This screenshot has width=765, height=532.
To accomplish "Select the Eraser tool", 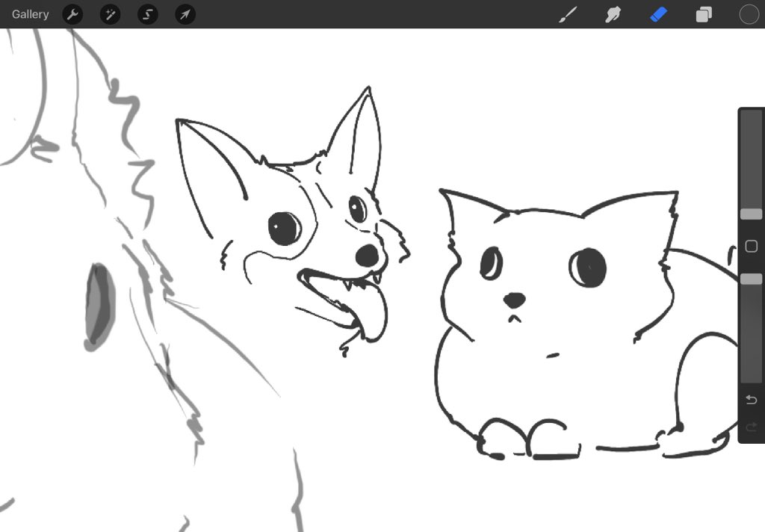I will point(659,15).
